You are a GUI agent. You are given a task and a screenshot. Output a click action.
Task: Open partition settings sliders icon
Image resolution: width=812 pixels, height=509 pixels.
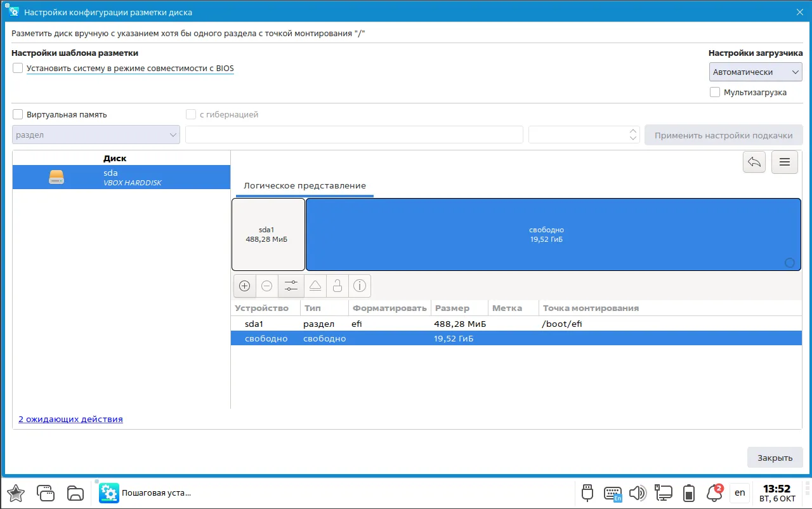click(x=291, y=286)
